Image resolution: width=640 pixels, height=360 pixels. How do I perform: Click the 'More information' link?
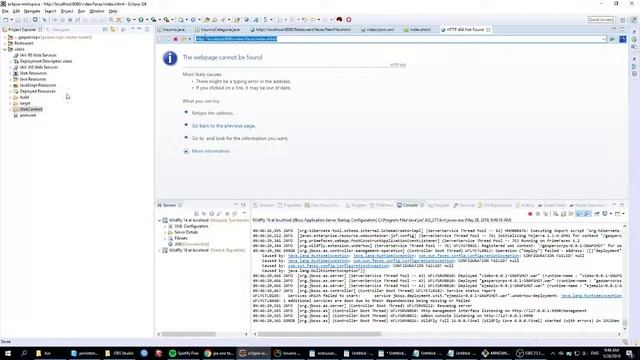(211, 151)
